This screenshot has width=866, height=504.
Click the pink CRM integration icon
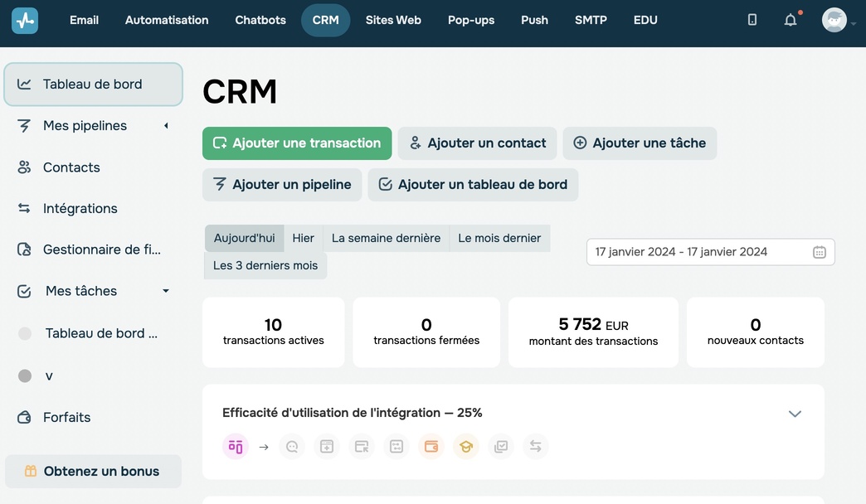pos(236,446)
